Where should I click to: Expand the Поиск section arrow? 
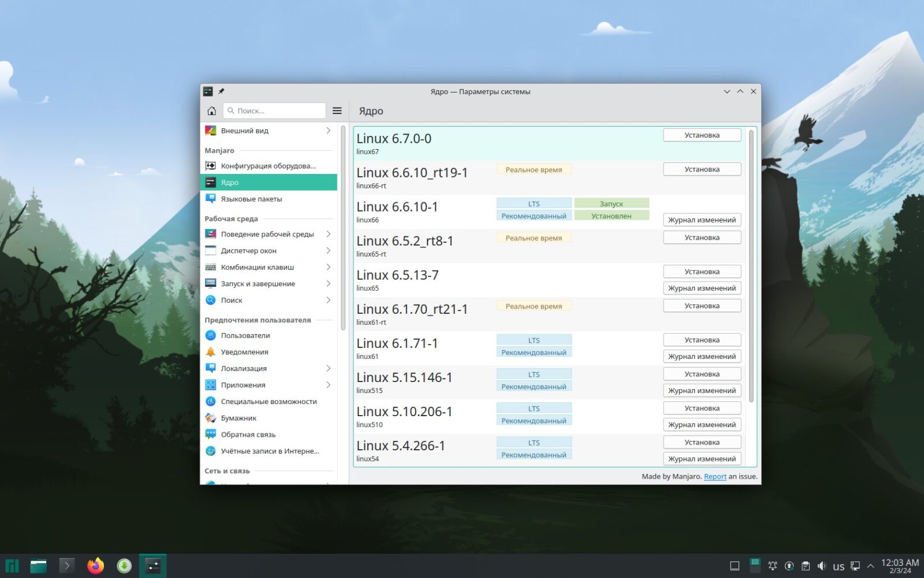[329, 300]
